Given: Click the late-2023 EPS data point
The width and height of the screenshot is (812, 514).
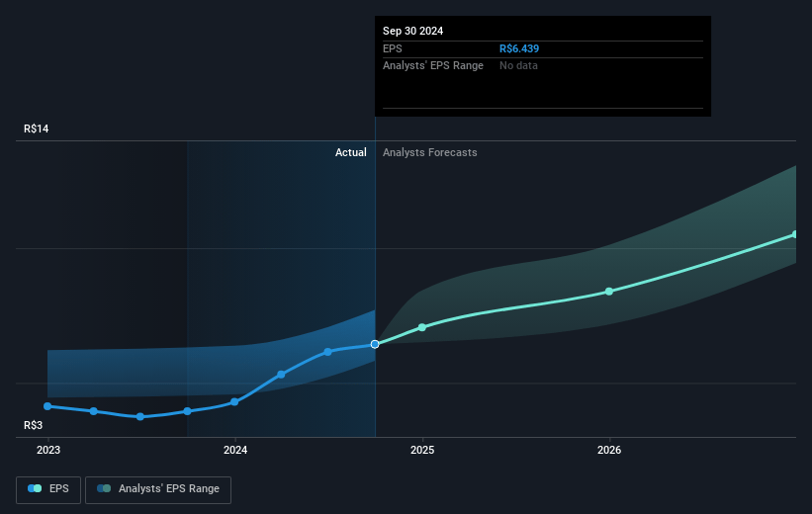Looking at the screenshot, I should 188,411.
